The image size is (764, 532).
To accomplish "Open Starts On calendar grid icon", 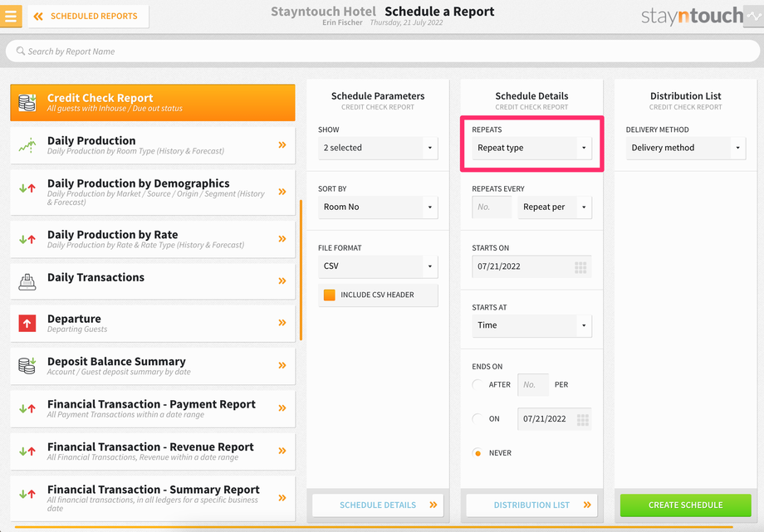I will (x=580, y=267).
